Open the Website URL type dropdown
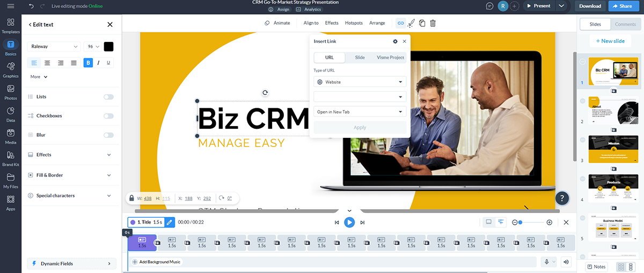This screenshot has width=644, height=273. coord(360,82)
